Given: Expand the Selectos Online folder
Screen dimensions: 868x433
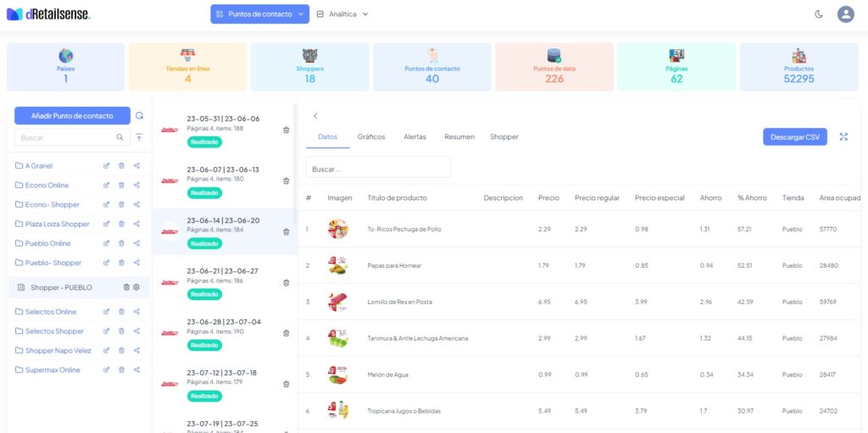Looking at the screenshot, I should (x=46, y=312).
